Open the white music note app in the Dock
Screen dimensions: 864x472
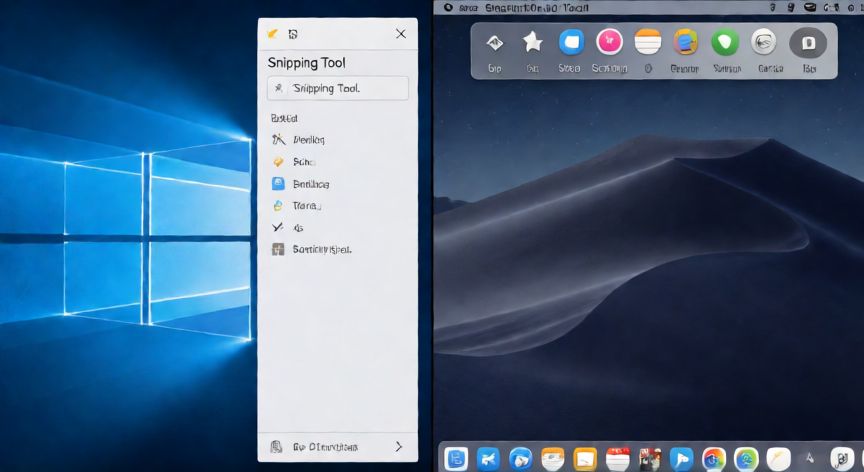[x=842, y=459]
